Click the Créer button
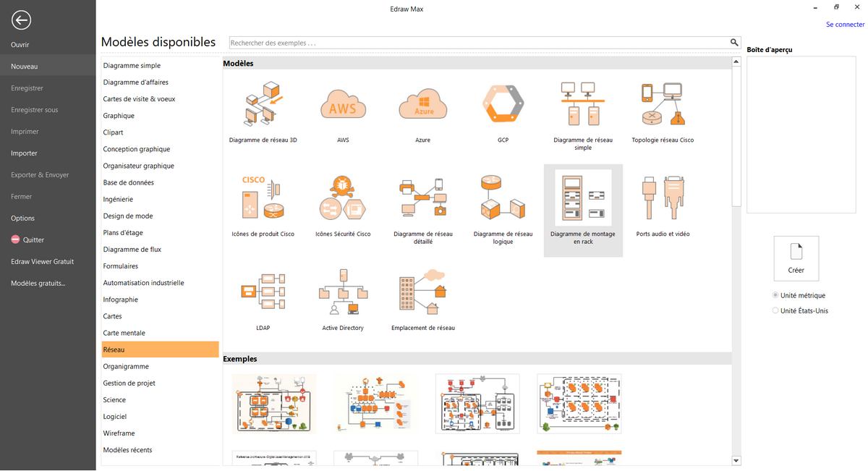The height and width of the screenshot is (471, 868). tap(796, 258)
